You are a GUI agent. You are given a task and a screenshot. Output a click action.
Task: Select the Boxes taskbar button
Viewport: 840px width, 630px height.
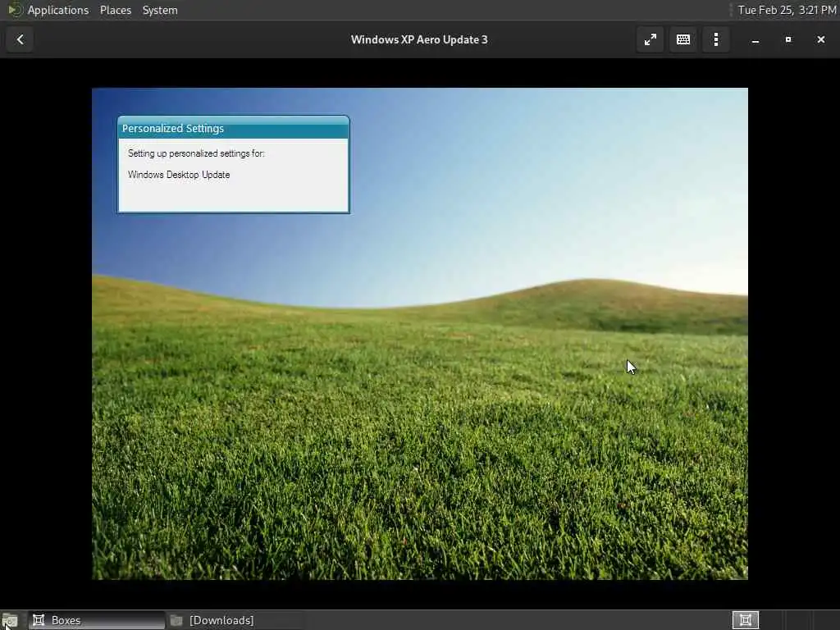click(x=97, y=620)
